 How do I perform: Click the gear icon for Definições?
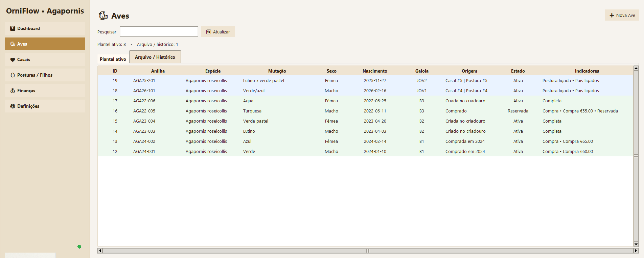click(x=13, y=106)
